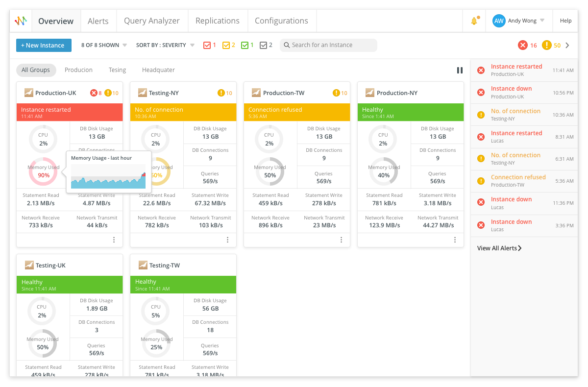This screenshot has height=387, width=588.
Task: Click the search magnifier icon
Action: 287,45
